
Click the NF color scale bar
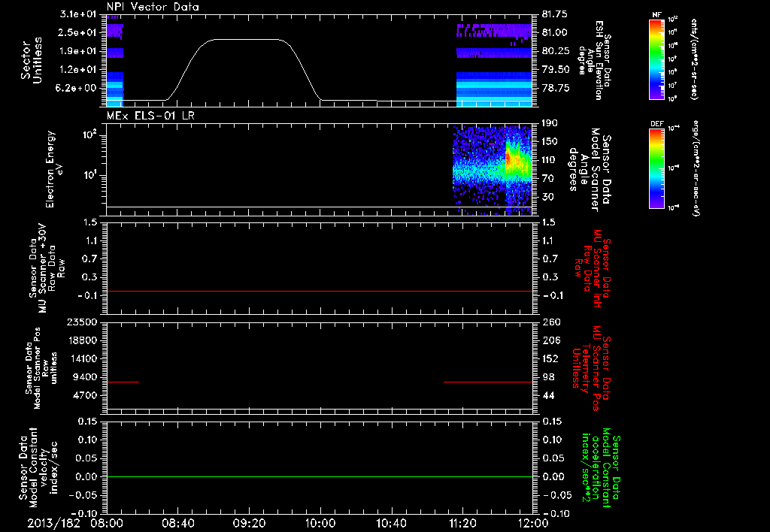coord(656,59)
